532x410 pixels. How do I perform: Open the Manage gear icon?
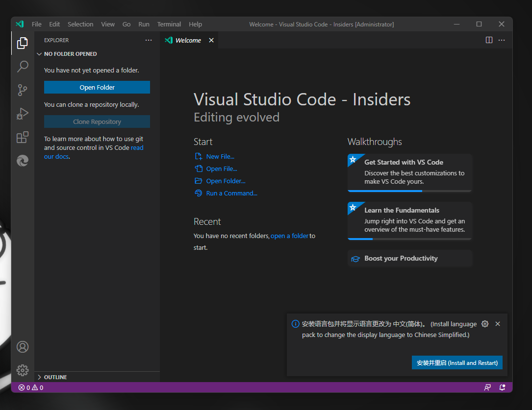23,370
